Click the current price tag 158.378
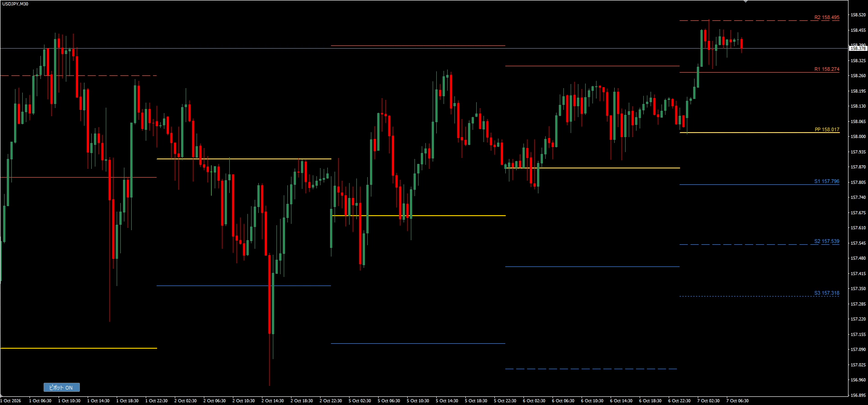The image size is (868, 405). tap(858, 48)
